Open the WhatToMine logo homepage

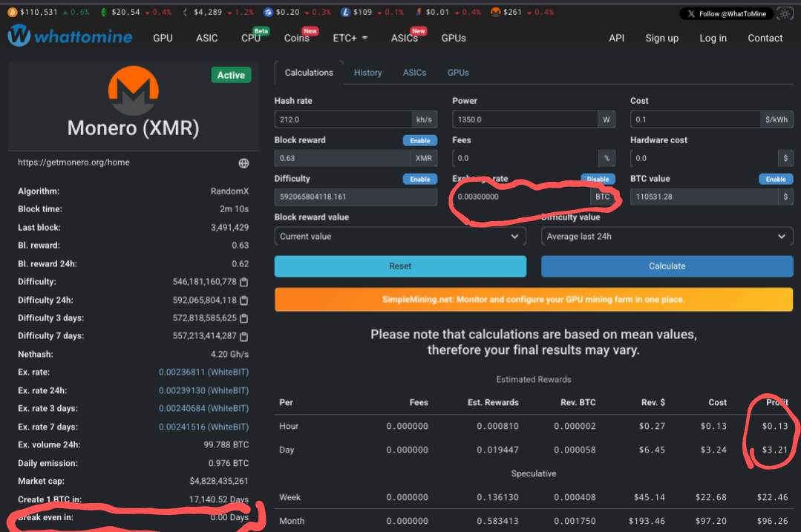(x=70, y=36)
